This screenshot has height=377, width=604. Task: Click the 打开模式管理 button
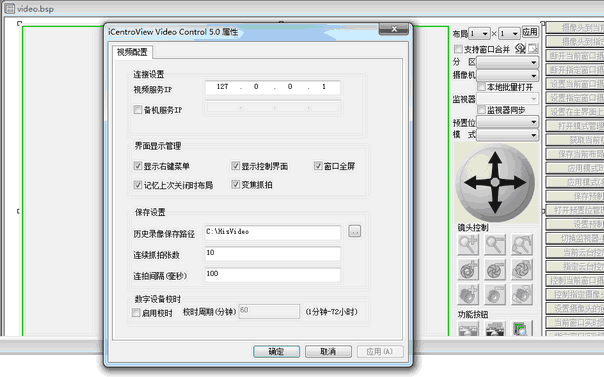click(x=575, y=126)
